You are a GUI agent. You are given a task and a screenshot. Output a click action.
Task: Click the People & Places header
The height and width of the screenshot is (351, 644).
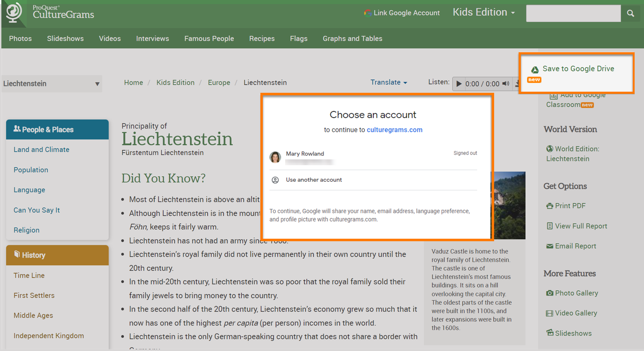coord(57,129)
